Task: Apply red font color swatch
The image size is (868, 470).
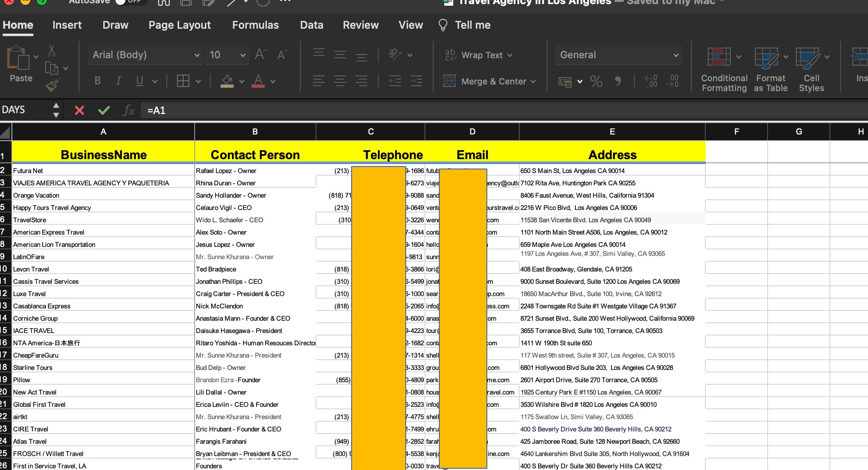Action: coord(258,81)
